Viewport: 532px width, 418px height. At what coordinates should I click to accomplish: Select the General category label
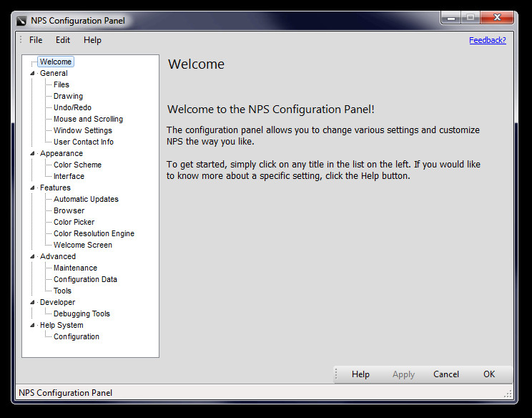click(x=54, y=73)
